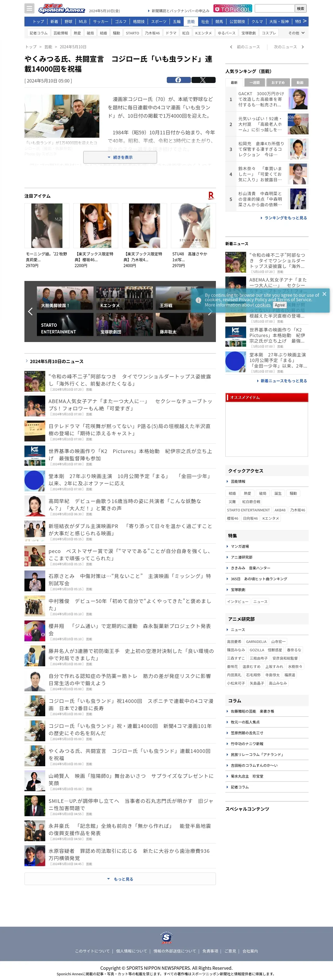Open 記者コラム sub-menu item
333x980 pixels.
click(x=39, y=33)
